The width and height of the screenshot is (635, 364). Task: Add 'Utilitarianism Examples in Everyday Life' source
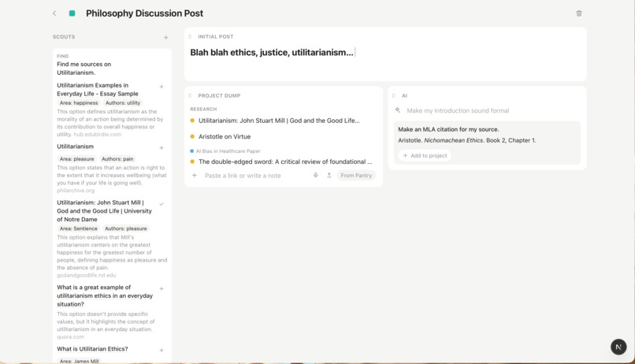[162, 87]
